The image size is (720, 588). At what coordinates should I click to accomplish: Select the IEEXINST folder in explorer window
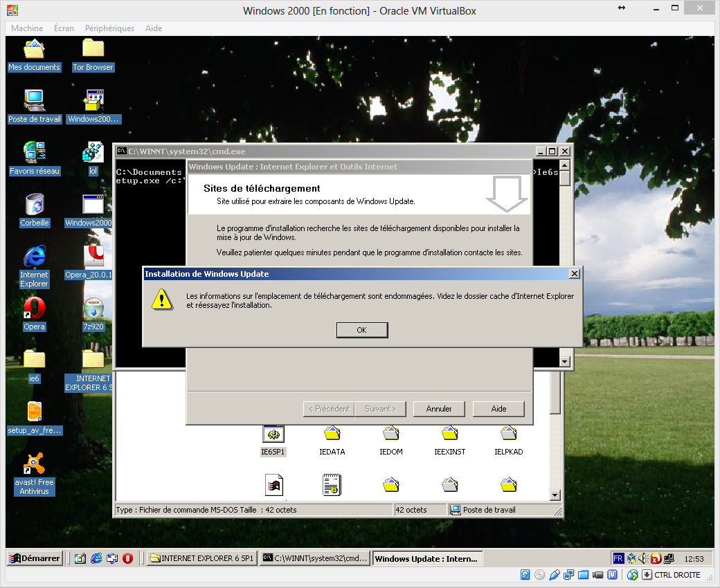pos(449,441)
